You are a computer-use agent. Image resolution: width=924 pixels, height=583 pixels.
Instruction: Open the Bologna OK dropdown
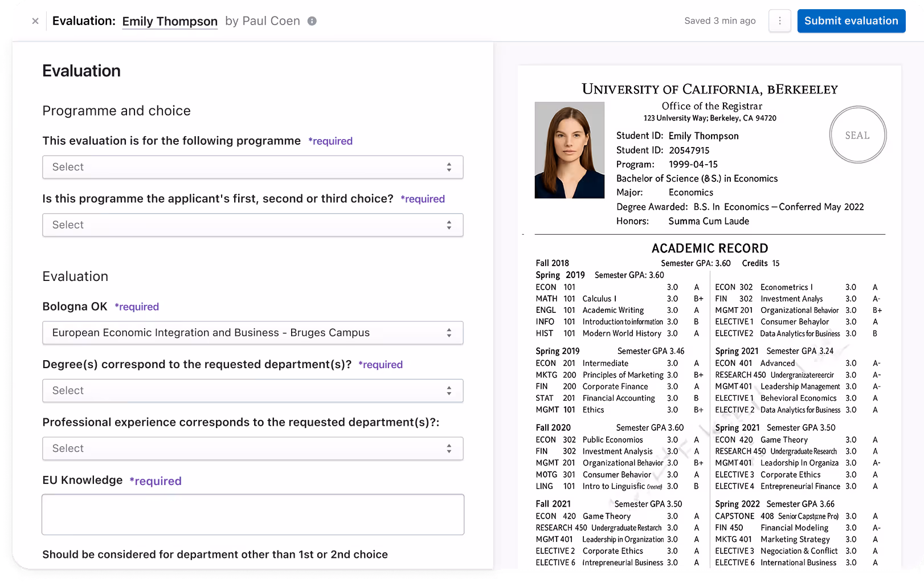[x=252, y=332]
